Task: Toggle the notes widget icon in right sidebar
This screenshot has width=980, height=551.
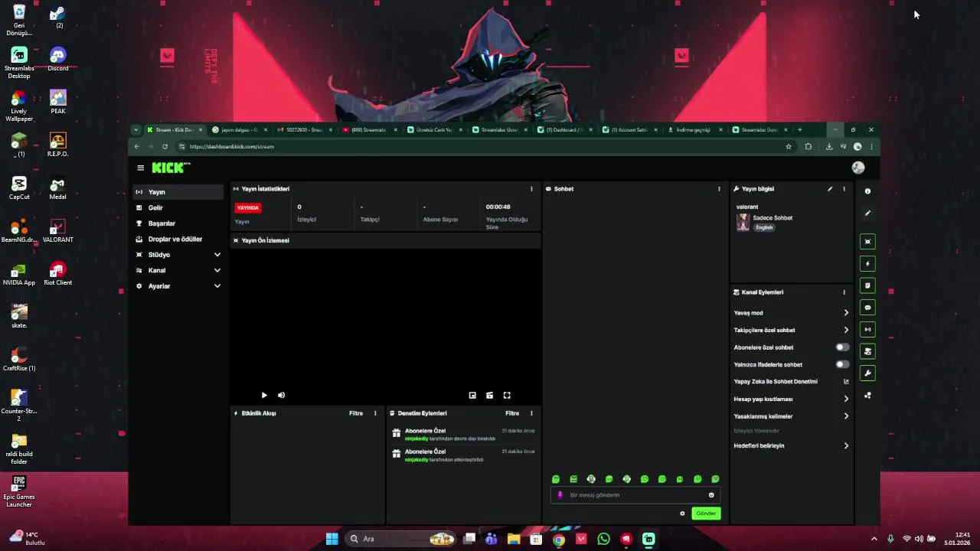Action: [867, 285]
